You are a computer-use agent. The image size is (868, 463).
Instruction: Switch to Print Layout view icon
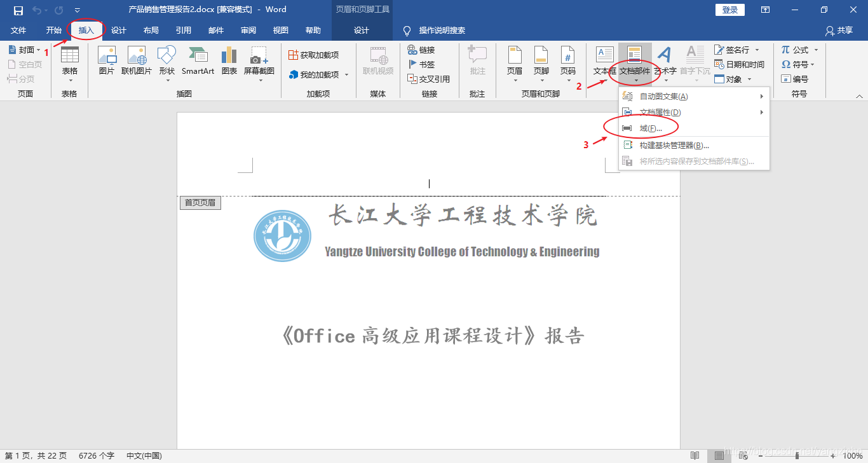point(719,456)
